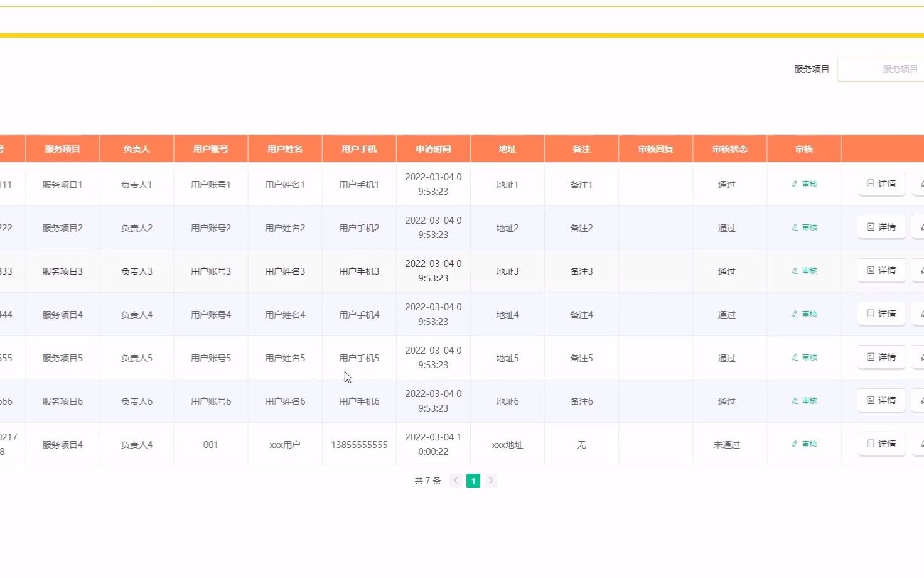Click 审核 link in 服务项目2 row
The width and height of the screenshot is (924, 578).
804,227
